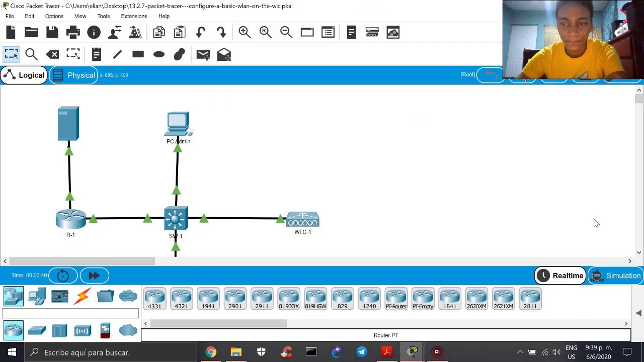Redo the last action
644x362 pixels.
pos(221,33)
